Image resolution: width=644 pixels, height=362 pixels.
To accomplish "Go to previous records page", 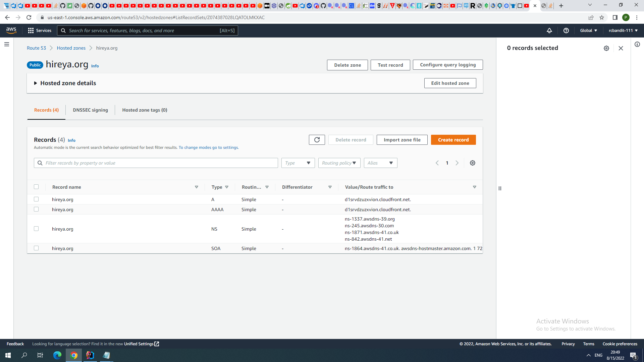I will tap(437, 163).
